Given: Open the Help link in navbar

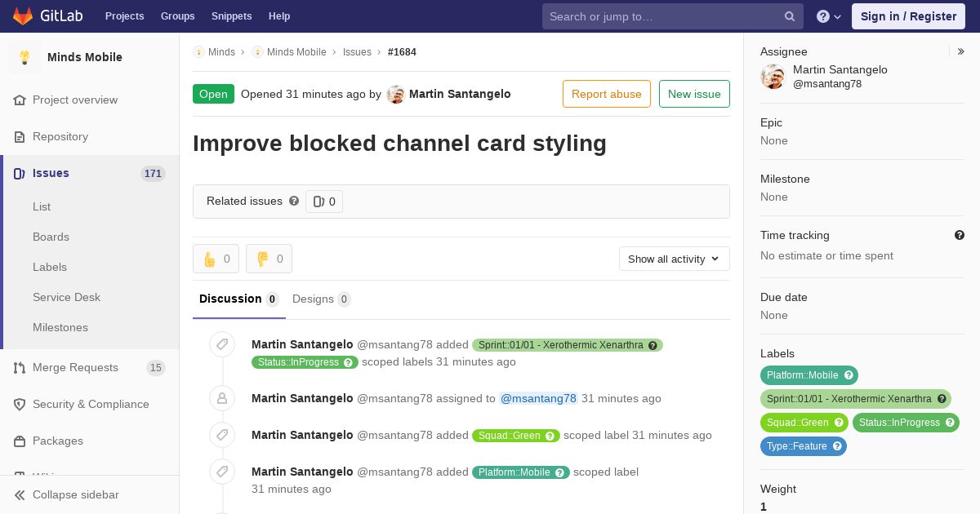Looking at the screenshot, I should click(x=279, y=16).
